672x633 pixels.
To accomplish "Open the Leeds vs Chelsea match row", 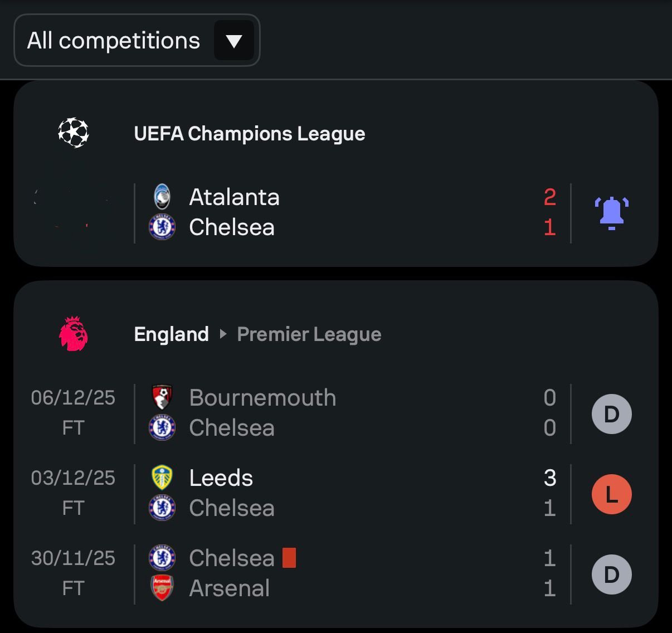I will [345, 494].
